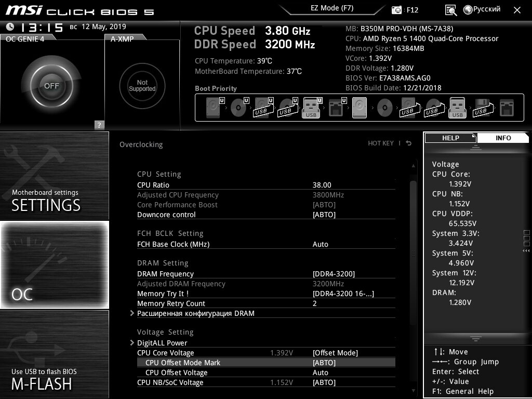
Task: Collapse the side panel with the arrows handle
Action: tap(526, 251)
